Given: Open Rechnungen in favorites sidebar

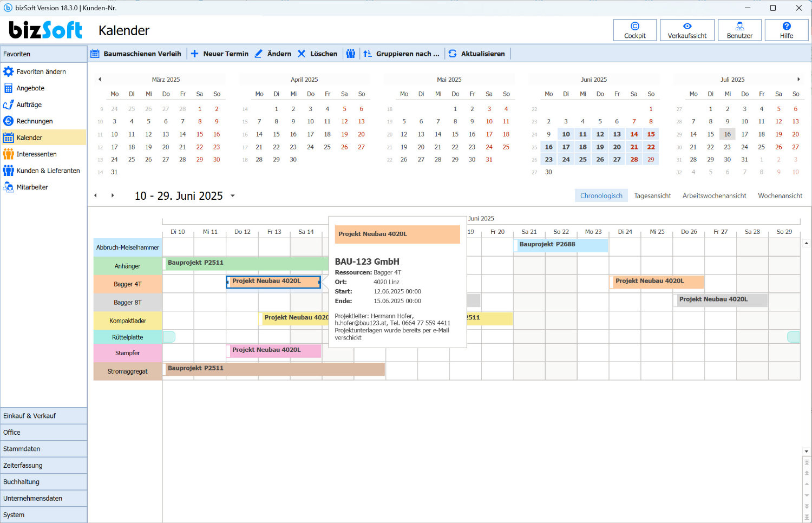Looking at the screenshot, I should [x=34, y=121].
